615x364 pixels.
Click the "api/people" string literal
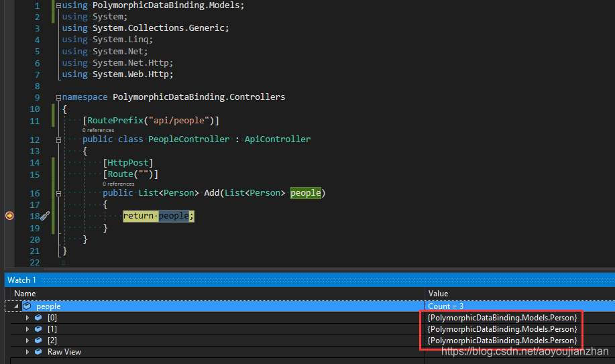tap(179, 121)
